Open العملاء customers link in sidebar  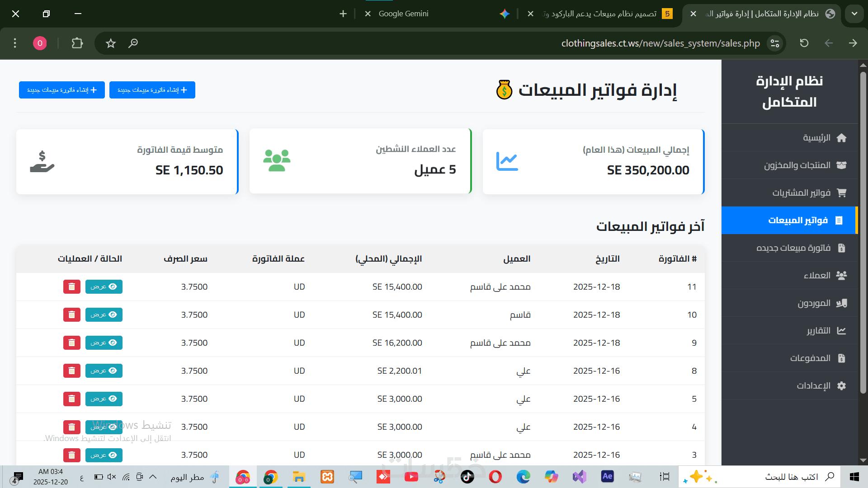(x=817, y=276)
